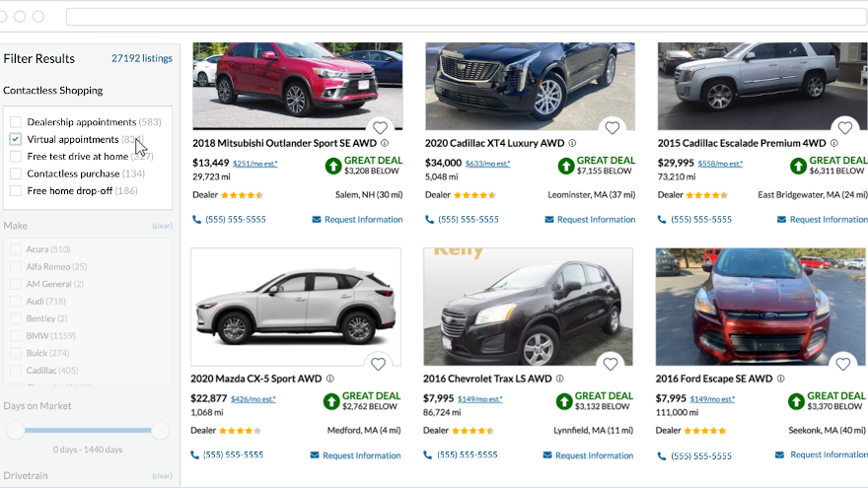The height and width of the screenshot is (488, 868).
Task: Clear the Drivetrain filter
Action: (x=162, y=476)
